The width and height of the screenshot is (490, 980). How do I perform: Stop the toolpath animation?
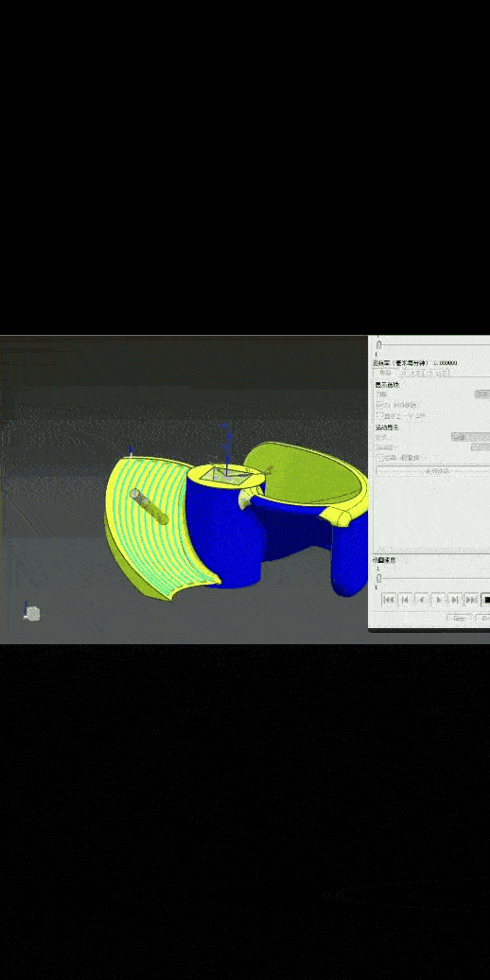pyautogui.click(x=485, y=600)
